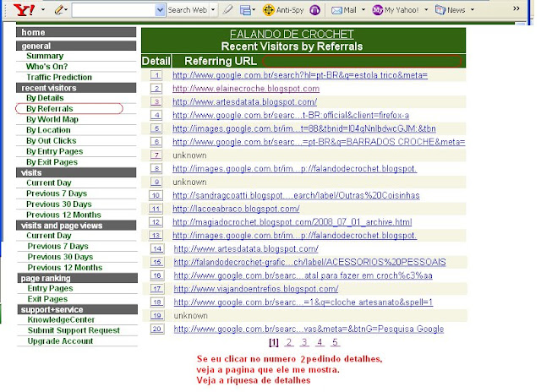This screenshot has width=541, height=392.
Task: Open Who's On? in the sidebar
Action: 47,67
